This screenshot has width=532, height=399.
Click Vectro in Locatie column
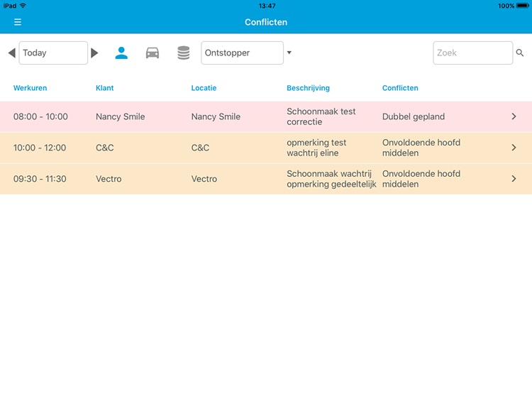204,179
